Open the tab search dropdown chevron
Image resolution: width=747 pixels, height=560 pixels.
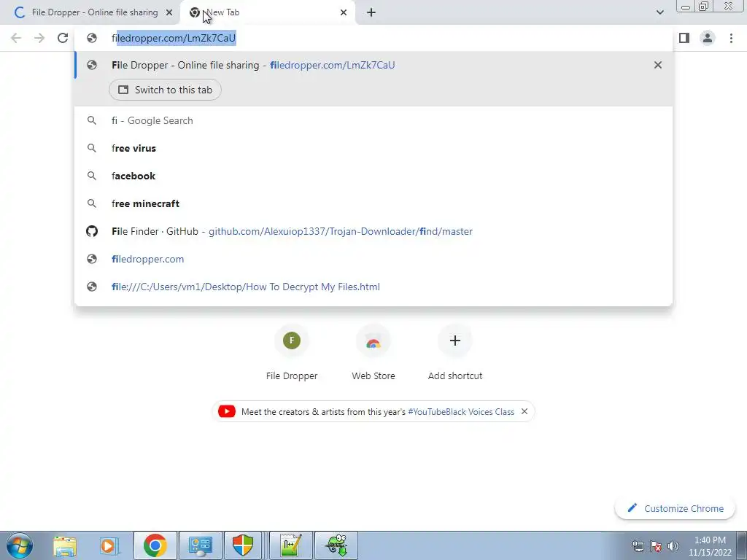[x=659, y=12]
